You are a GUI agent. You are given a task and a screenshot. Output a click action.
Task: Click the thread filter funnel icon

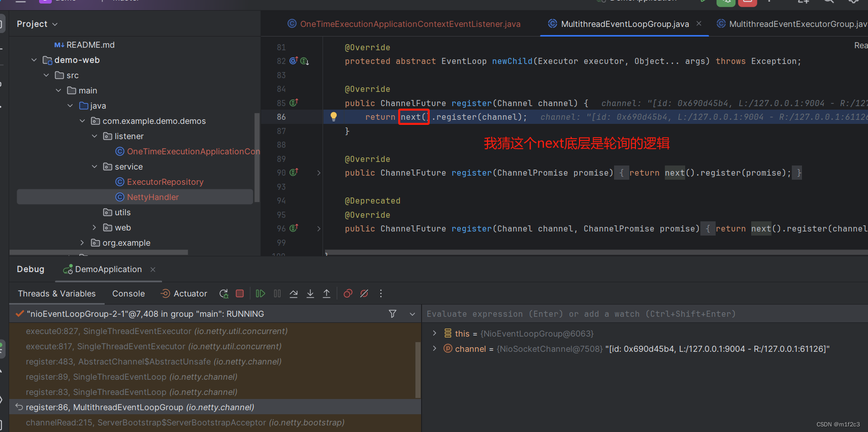click(393, 314)
